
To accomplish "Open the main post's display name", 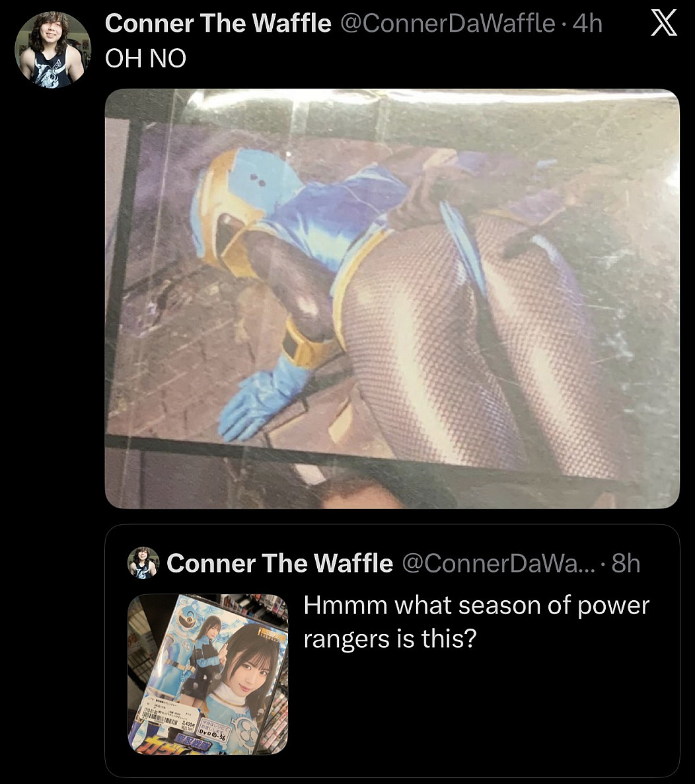I will [218, 24].
